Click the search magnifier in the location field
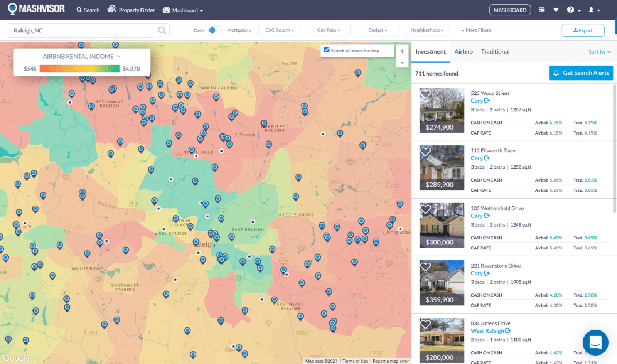Image resolution: width=617 pixels, height=364 pixels. (162, 30)
